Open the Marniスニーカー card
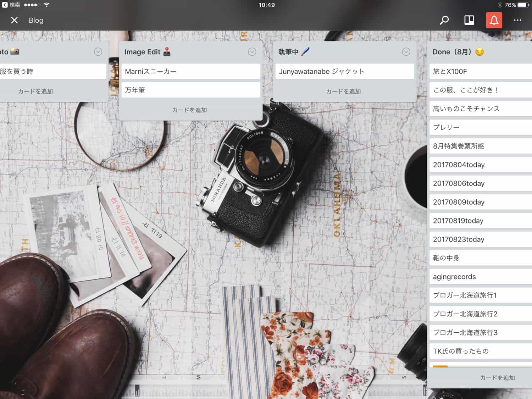 click(x=191, y=71)
